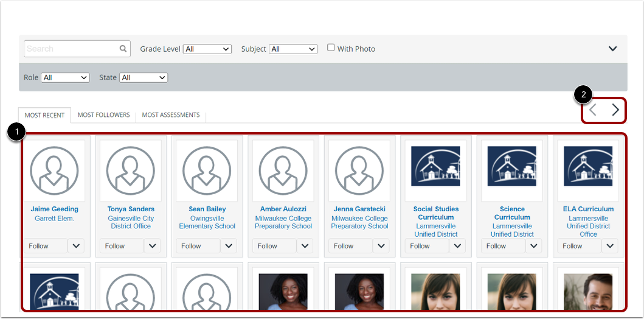Screen dimensions: 644x319
Task: Expand follow options for Jenna Garstecki
Action: [381, 246]
